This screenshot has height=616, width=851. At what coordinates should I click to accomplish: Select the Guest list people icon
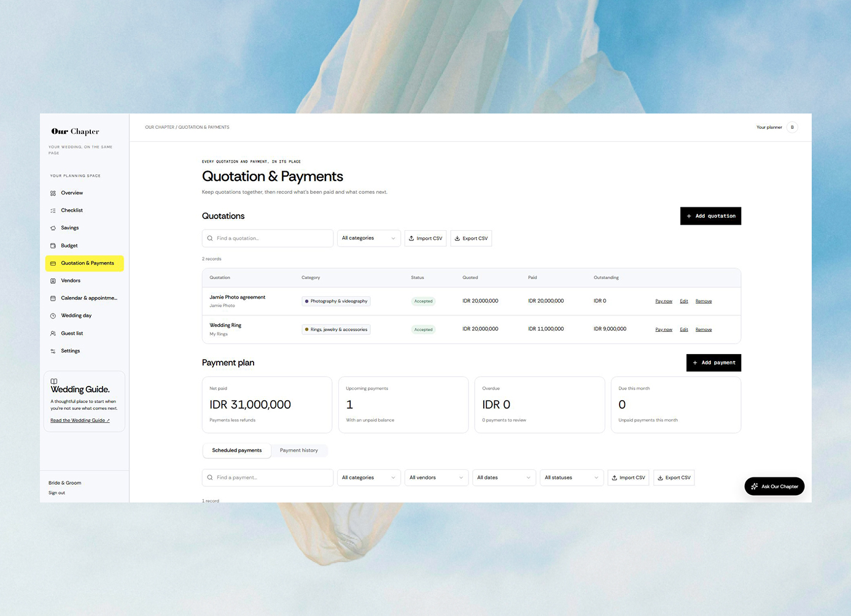[53, 334]
